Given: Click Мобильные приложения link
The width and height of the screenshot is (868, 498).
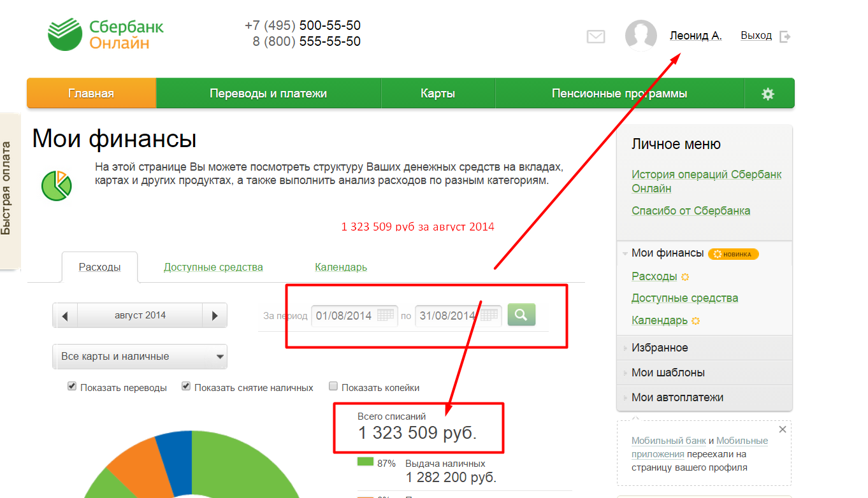Looking at the screenshot, I should tap(700, 447).
